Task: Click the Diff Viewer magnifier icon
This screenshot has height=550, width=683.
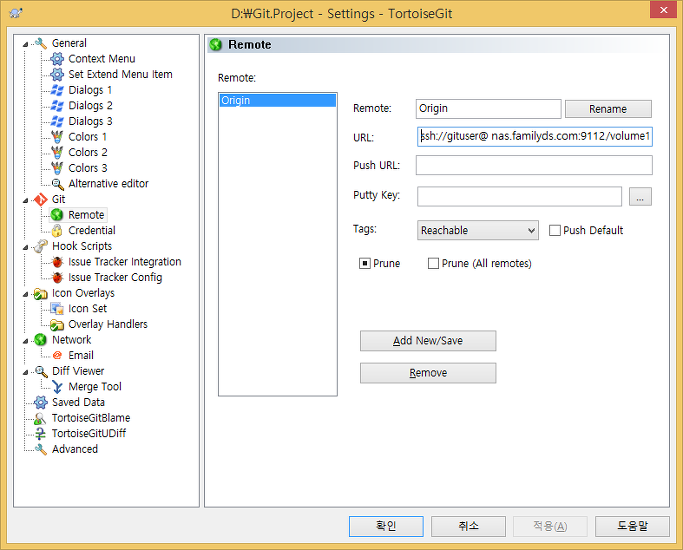Action: point(41,371)
